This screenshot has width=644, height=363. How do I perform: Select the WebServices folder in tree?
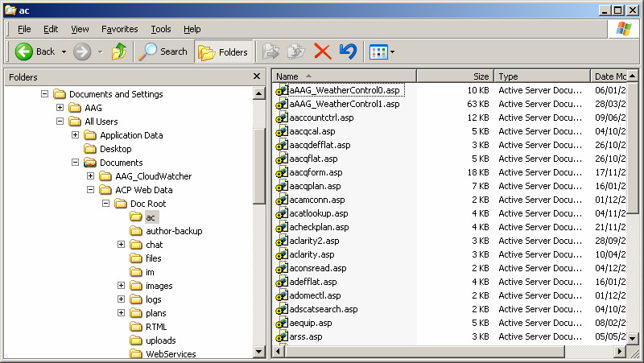171,354
